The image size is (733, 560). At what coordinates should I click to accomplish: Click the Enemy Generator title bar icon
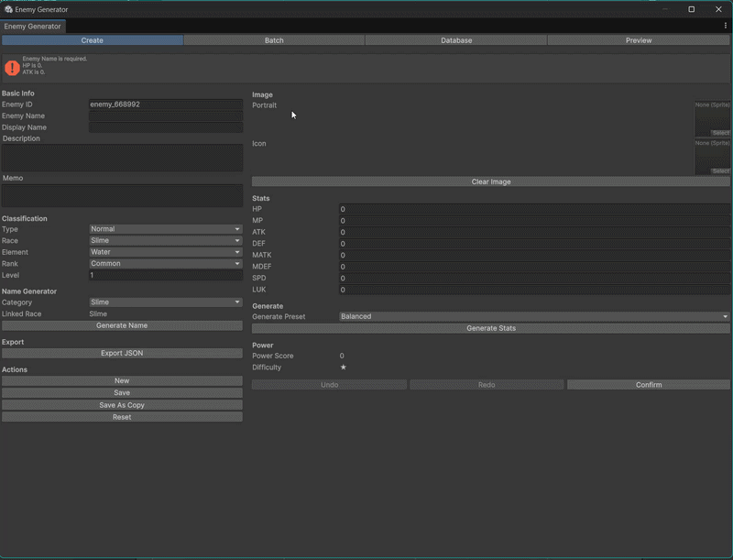pos(8,9)
